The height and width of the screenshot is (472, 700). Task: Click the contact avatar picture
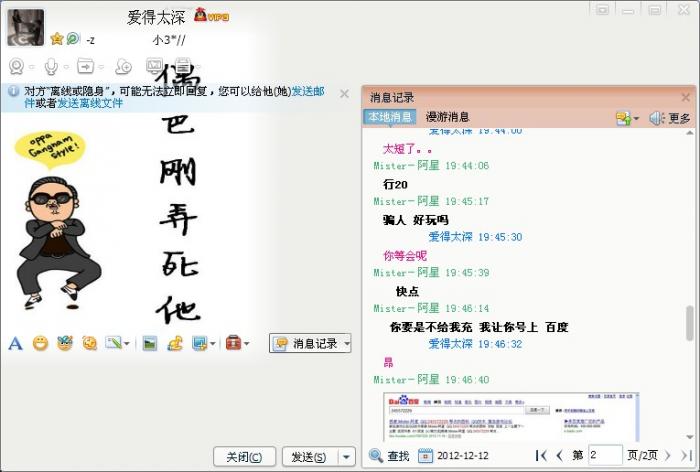pyautogui.click(x=25, y=28)
